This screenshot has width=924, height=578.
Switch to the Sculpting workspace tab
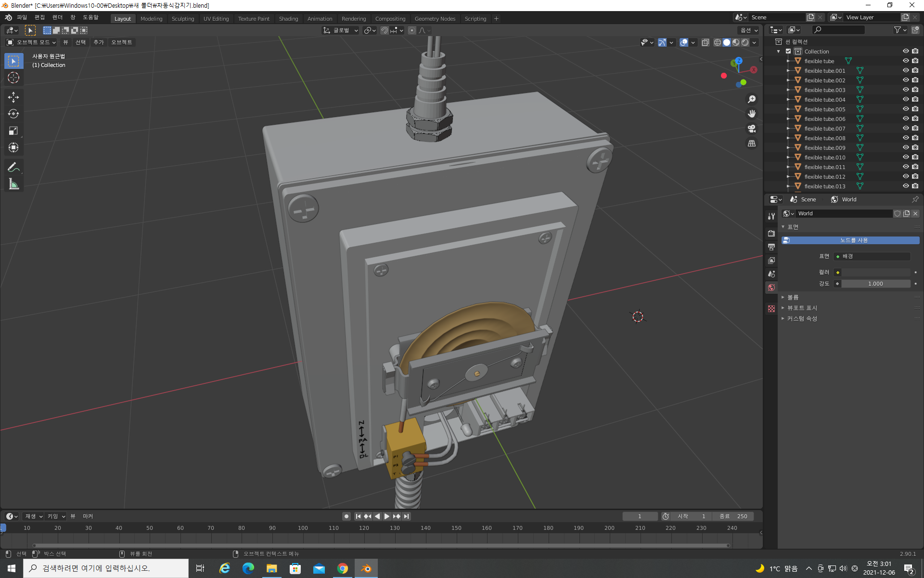click(183, 19)
